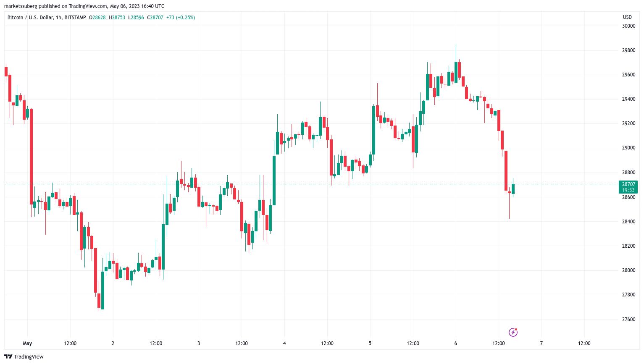644x364 pixels.
Task: Select the USD currency label
Action: coord(627,17)
